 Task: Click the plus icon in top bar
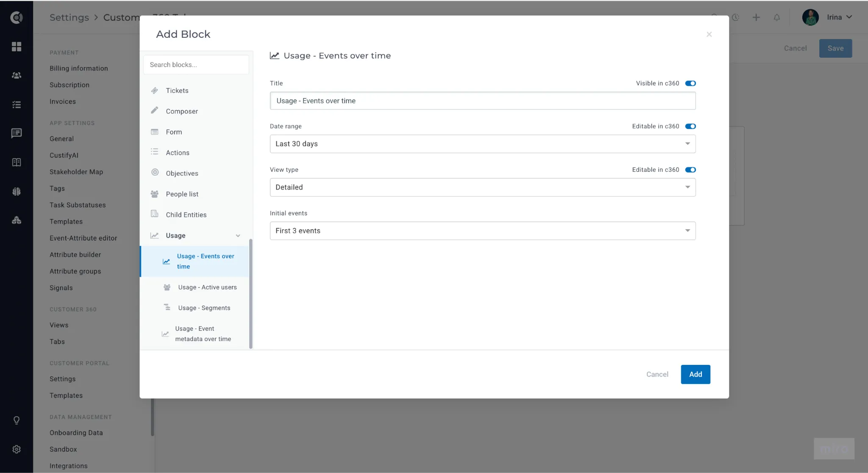[x=756, y=17]
